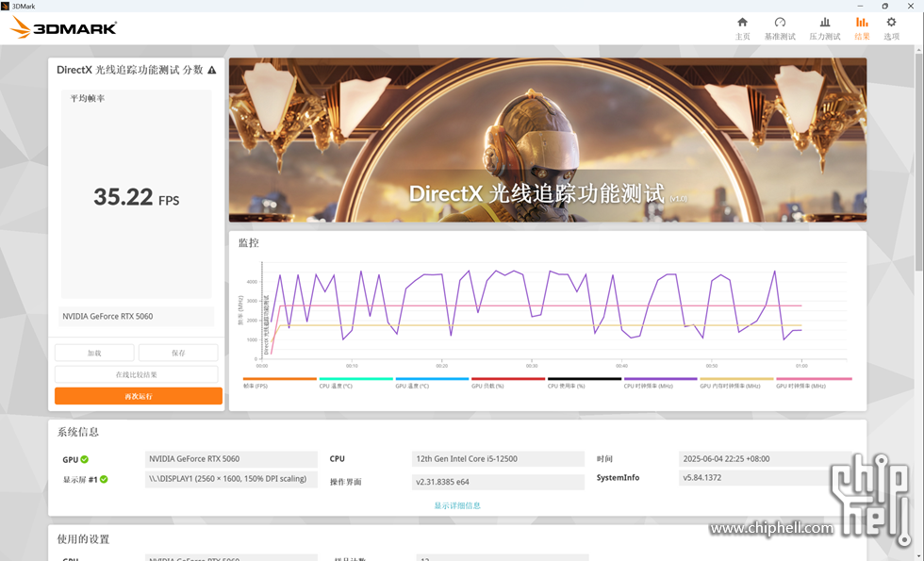Image resolution: width=924 pixels, height=561 pixels.
Task: Click the green check next to 显示屏 #1
Action: 104,479
